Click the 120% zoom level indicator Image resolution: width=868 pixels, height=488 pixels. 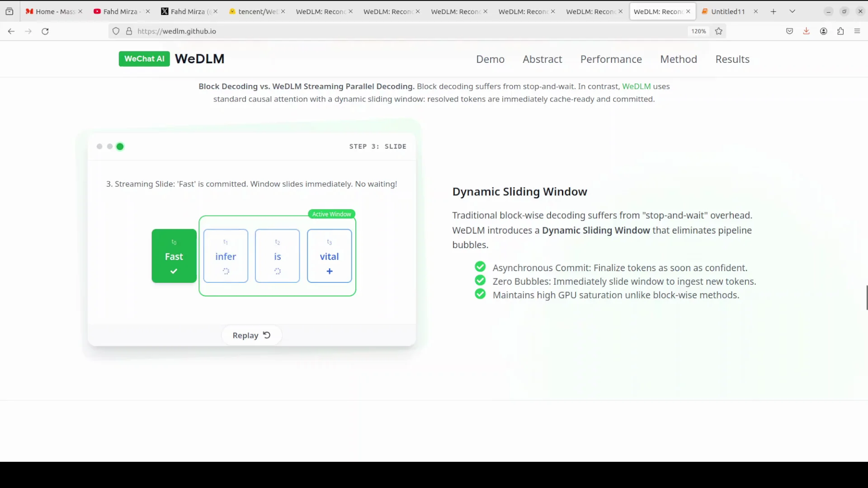pos(698,31)
